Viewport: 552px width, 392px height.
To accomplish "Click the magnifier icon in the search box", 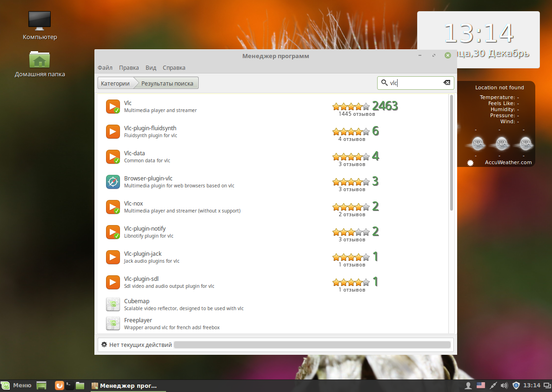I will 385,82.
